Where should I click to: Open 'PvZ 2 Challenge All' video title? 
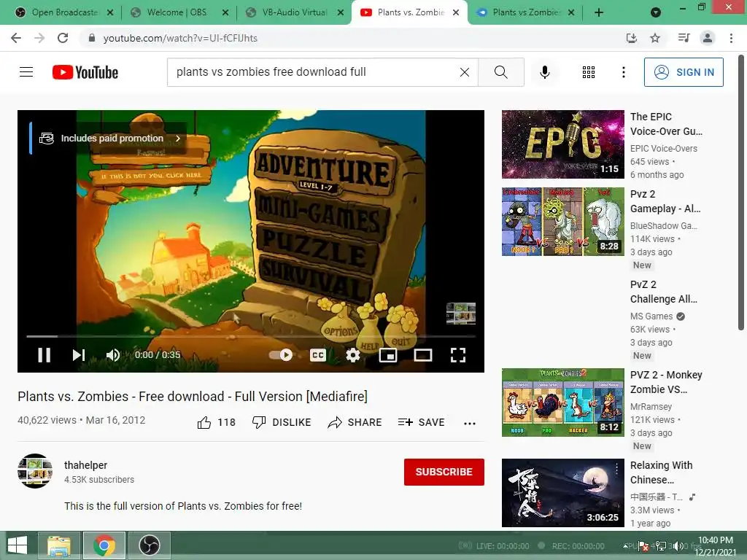tap(664, 292)
